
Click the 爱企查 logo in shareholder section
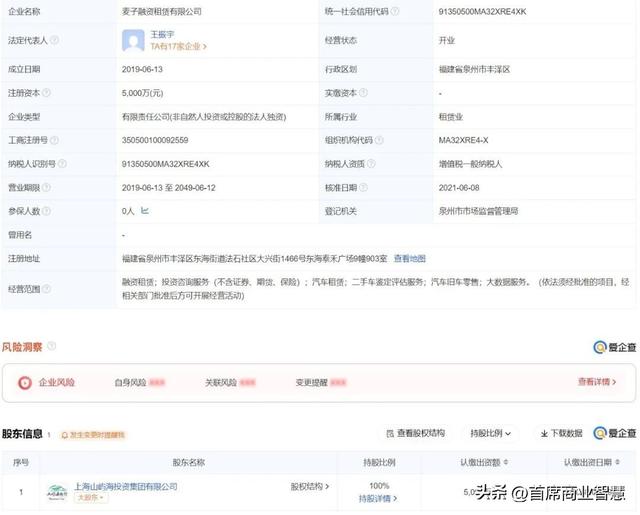615,433
